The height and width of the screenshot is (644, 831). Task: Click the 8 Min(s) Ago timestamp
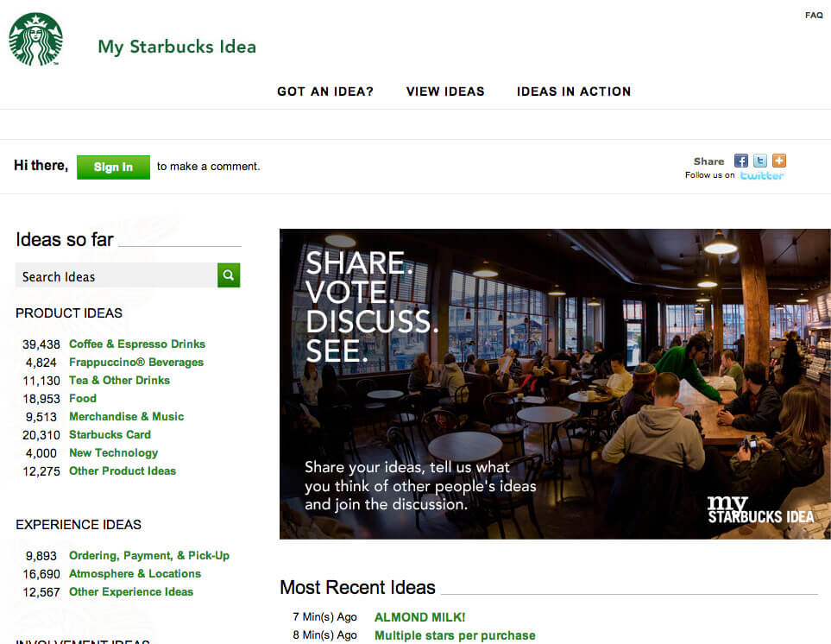(x=324, y=635)
